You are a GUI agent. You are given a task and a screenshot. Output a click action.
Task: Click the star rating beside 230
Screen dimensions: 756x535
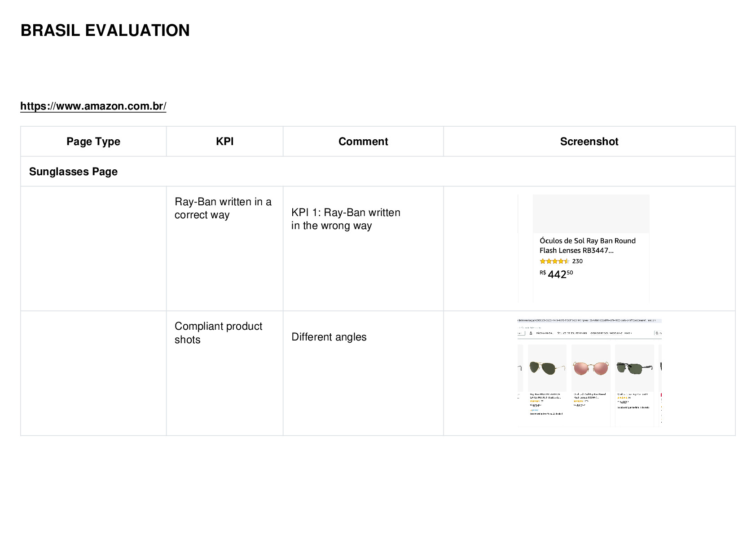[554, 261]
